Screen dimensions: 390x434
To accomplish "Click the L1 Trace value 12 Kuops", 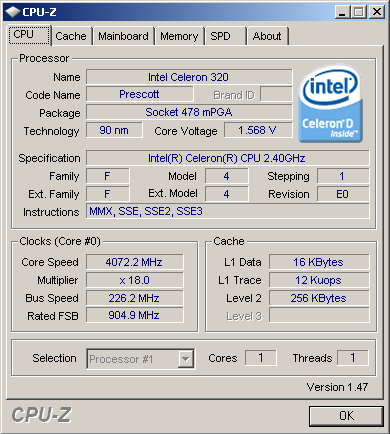I will pyautogui.click(x=319, y=280).
